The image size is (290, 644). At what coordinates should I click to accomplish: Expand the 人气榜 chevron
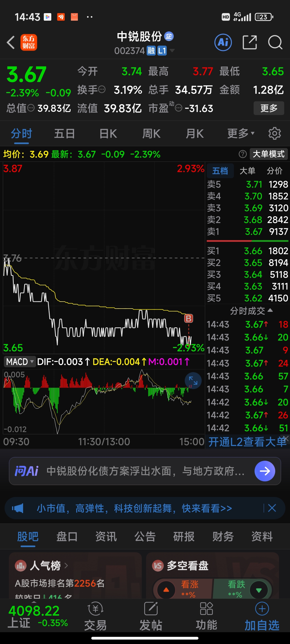click(66, 566)
